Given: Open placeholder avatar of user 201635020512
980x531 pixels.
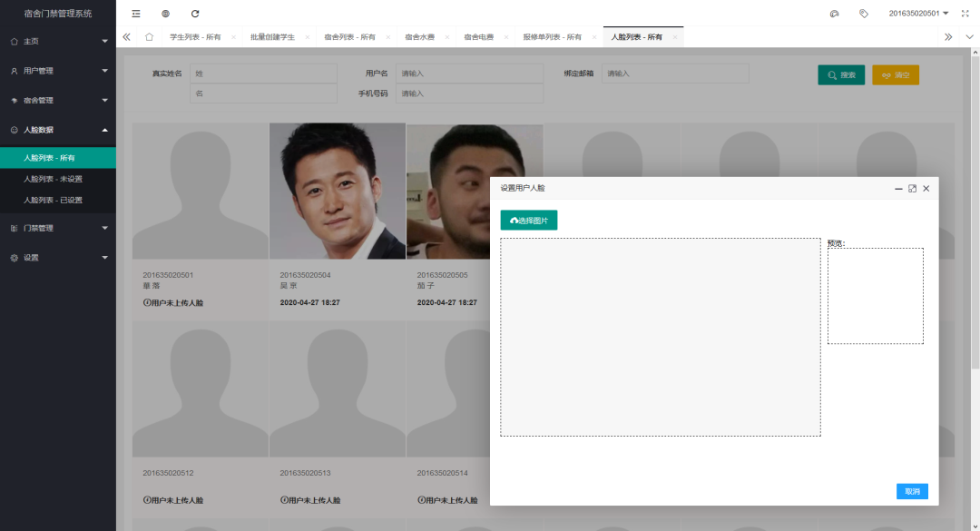Looking at the screenshot, I should 201,389.
